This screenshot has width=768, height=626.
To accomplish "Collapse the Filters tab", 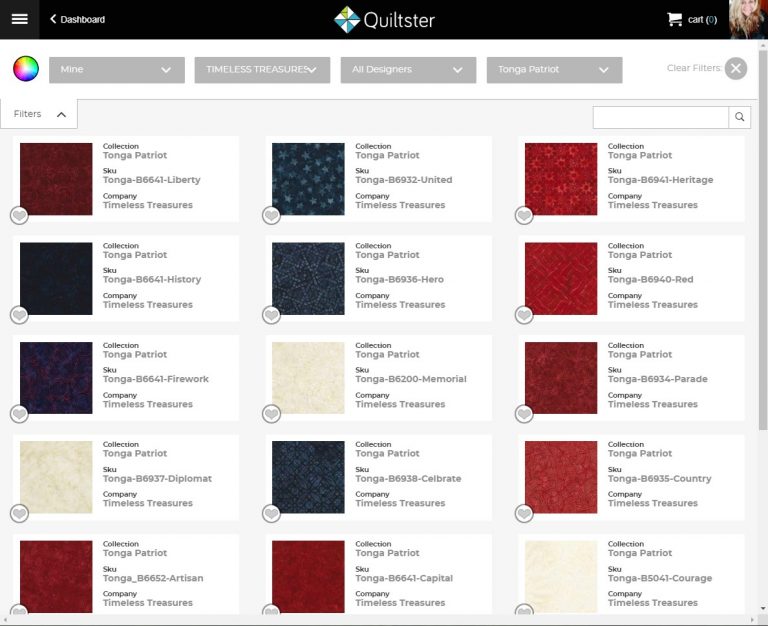I will pyautogui.click(x=39, y=114).
